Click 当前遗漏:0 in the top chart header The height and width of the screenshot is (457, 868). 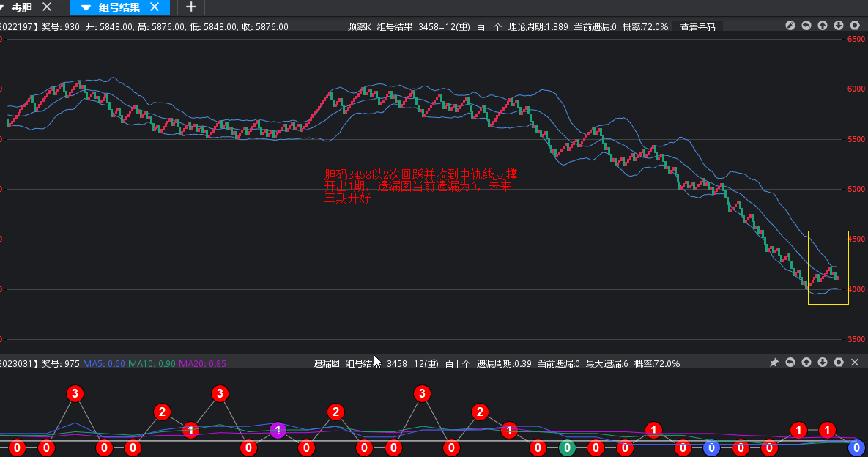(x=595, y=26)
